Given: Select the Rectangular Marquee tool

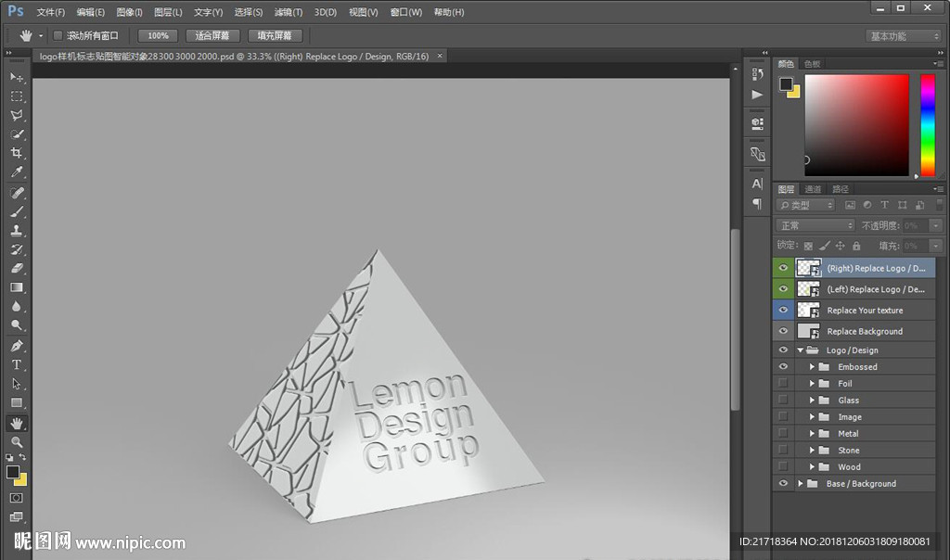Looking at the screenshot, I should [x=17, y=96].
